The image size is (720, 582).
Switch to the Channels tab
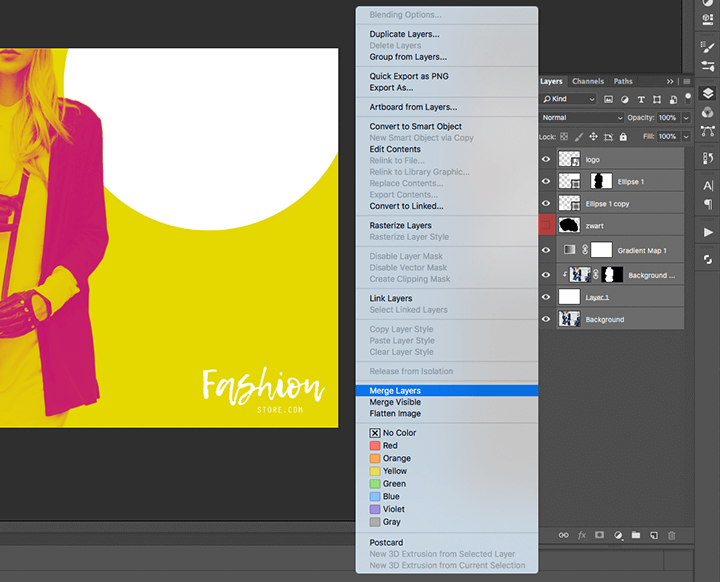[x=588, y=81]
